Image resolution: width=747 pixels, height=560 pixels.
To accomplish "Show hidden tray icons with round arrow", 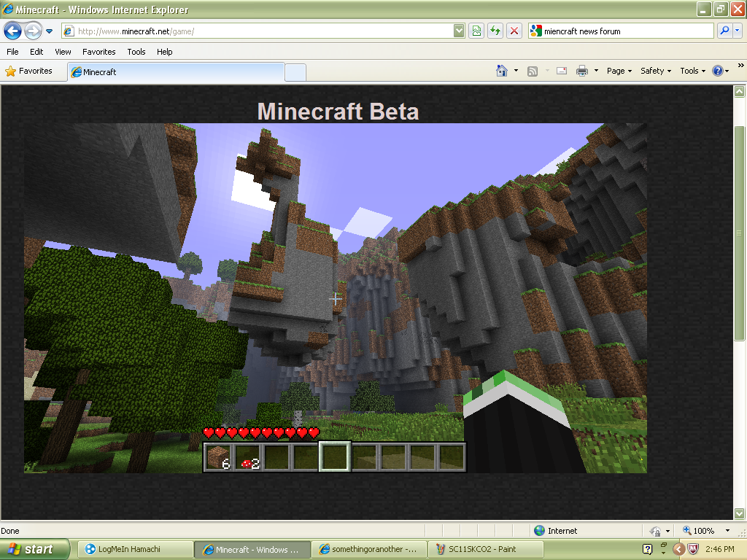I will (x=679, y=550).
